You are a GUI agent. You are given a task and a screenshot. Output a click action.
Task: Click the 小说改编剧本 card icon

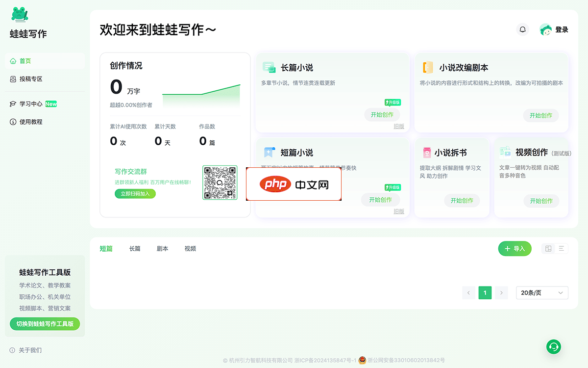pos(428,68)
